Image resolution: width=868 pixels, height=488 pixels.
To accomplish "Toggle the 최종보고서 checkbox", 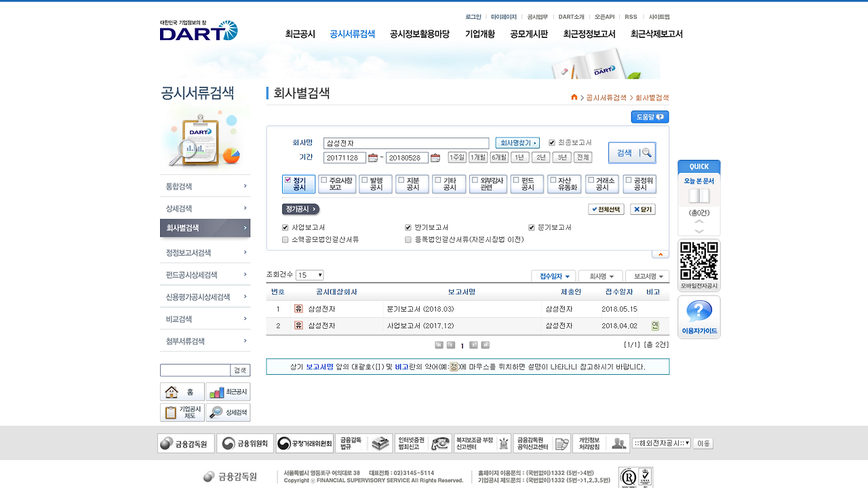I will pos(552,142).
